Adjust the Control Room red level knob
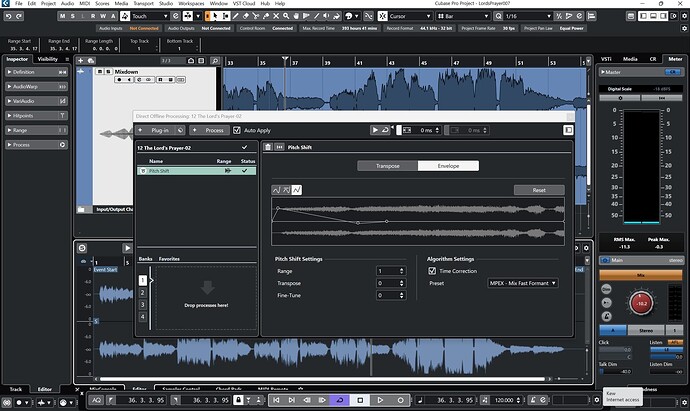 [x=641, y=303]
